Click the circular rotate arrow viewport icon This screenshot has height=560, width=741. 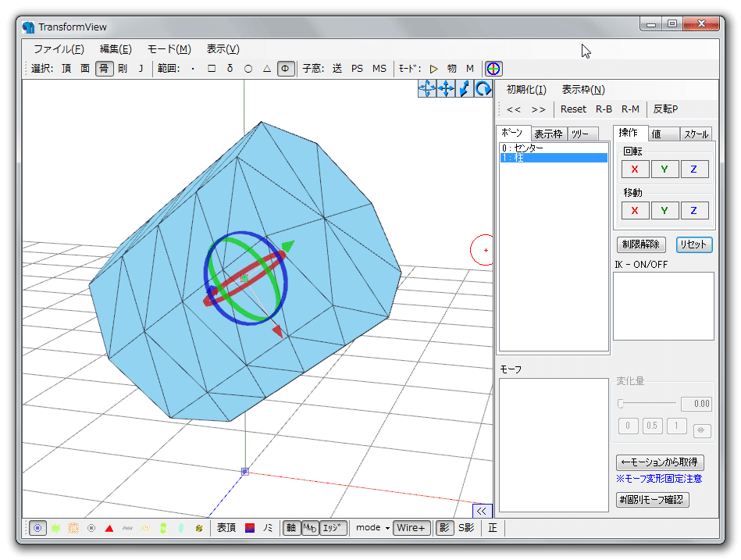pyautogui.click(x=483, y=88)
